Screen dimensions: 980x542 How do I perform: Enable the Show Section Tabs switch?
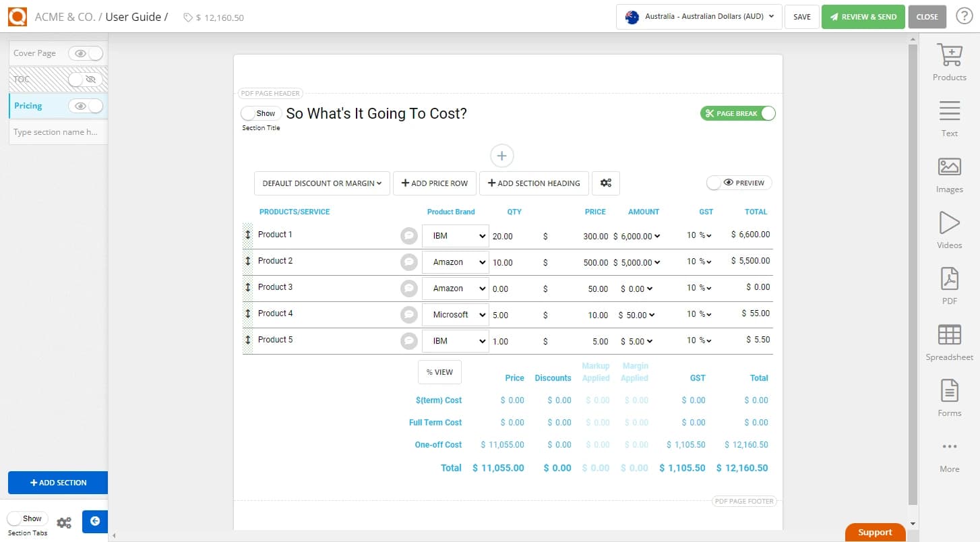pos(27,518)
